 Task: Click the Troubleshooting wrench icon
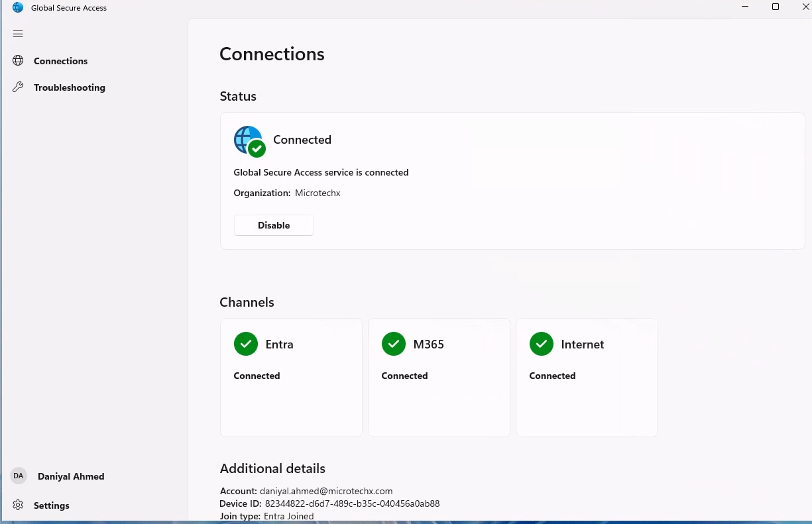coord(18,87)
